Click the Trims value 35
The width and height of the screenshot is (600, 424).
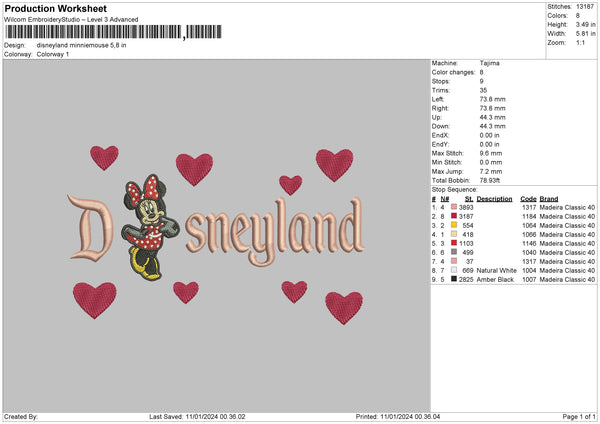click(x=483, y=90)
